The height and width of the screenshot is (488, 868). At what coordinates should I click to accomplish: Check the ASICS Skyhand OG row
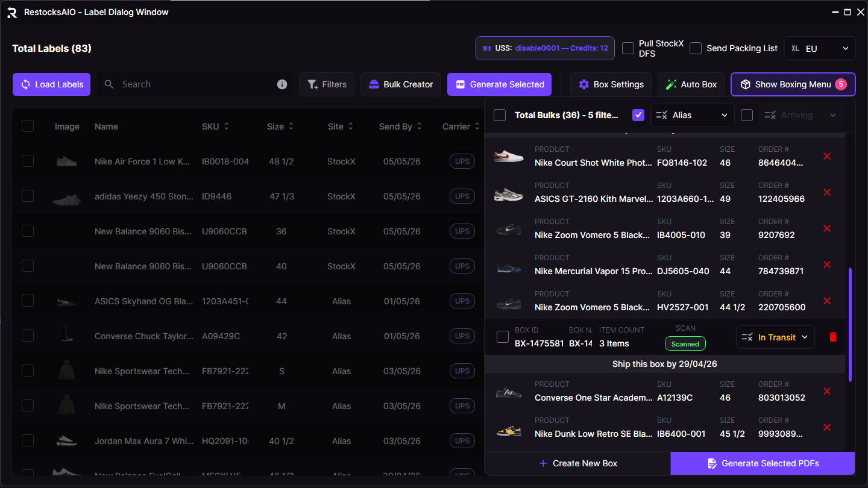tap(28, 301)
